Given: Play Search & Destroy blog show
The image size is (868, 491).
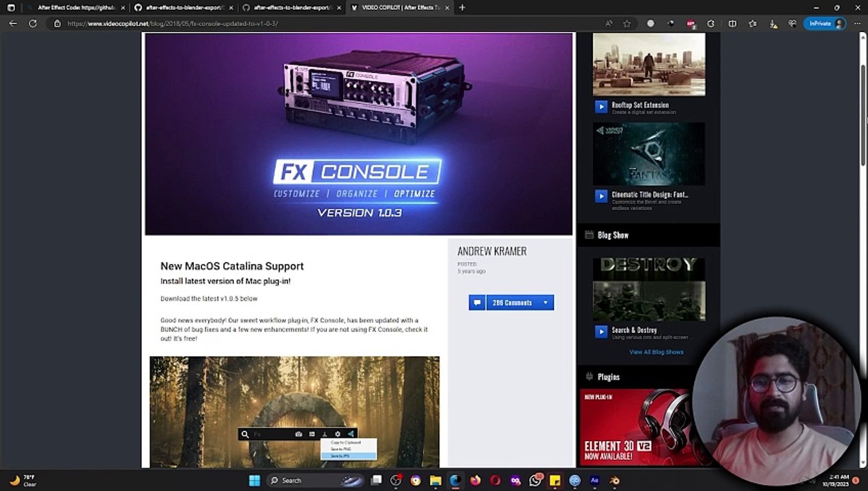Looking at the screenshot, I should click(x=601, y=331).
